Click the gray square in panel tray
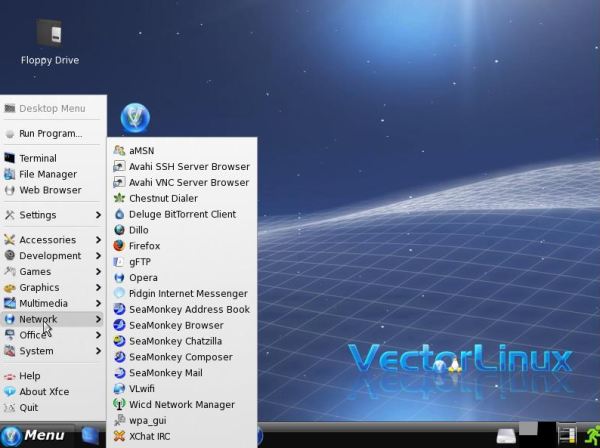The image size is (600, 448). pyautogui.click(x=528, y=428)
